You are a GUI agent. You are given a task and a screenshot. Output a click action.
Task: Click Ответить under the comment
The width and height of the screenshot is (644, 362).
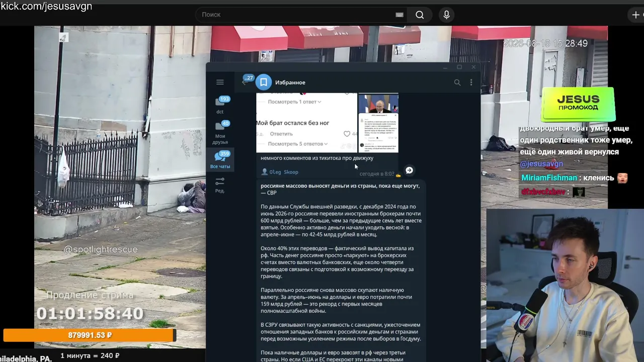click(x=281, y=134)
